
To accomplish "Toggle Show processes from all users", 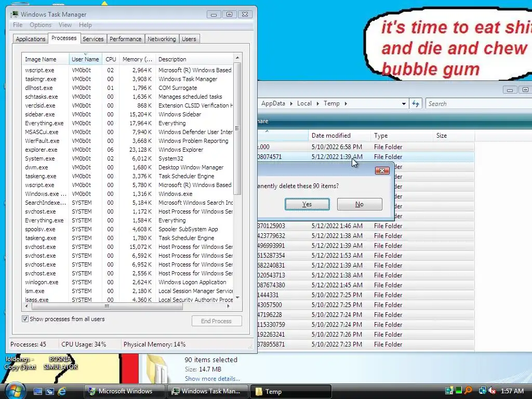I will click(x=25, y=319).
